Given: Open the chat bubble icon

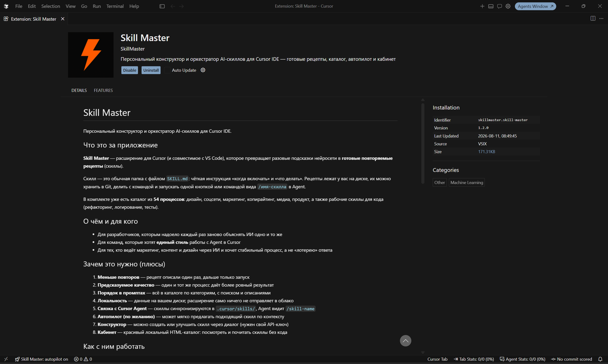Looking at the screenshot, I should 499,6.
